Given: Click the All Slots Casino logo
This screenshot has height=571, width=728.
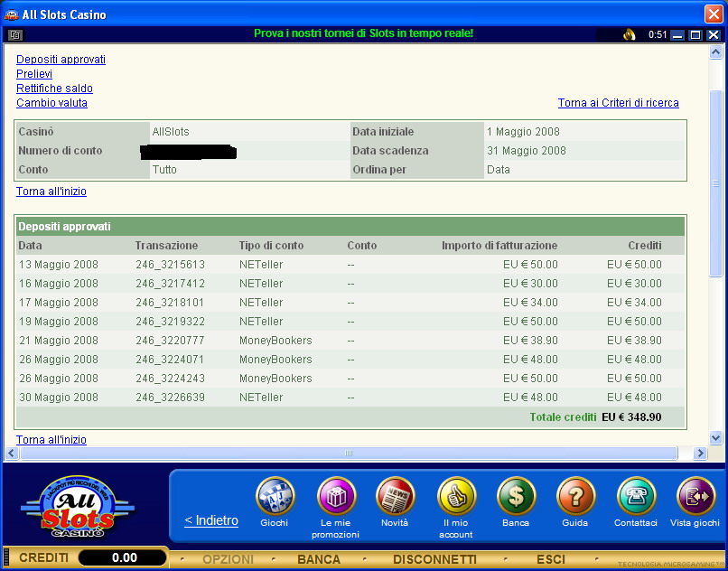Looking at the screenshot, I should [x=78, y=508].
